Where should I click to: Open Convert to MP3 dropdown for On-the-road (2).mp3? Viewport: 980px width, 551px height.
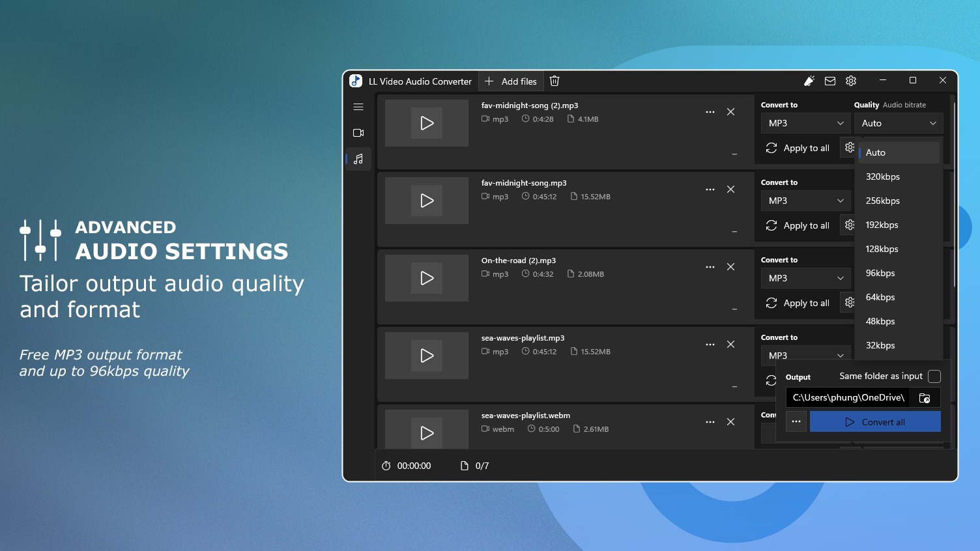tap(805, 278)
